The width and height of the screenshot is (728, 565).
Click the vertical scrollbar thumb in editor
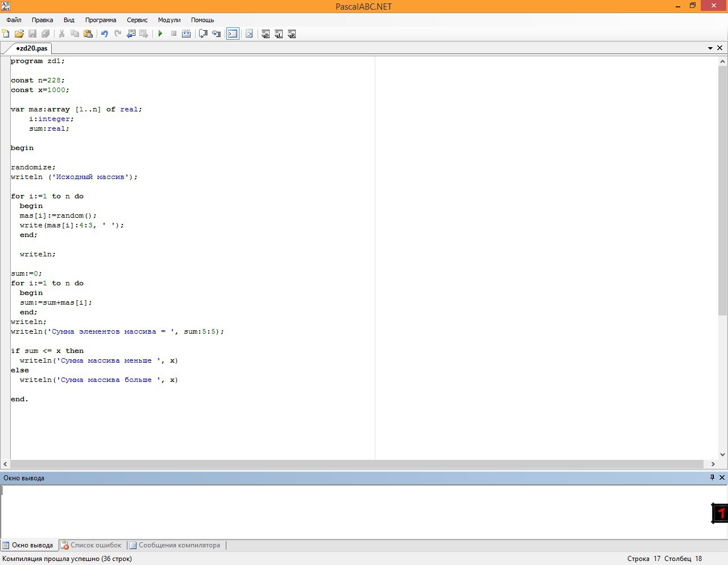click(x=723, y=190)
